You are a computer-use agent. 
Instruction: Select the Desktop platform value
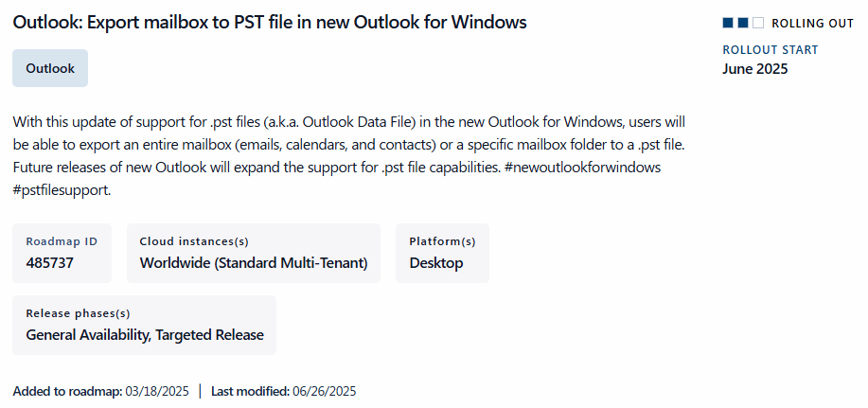(436, 262)
